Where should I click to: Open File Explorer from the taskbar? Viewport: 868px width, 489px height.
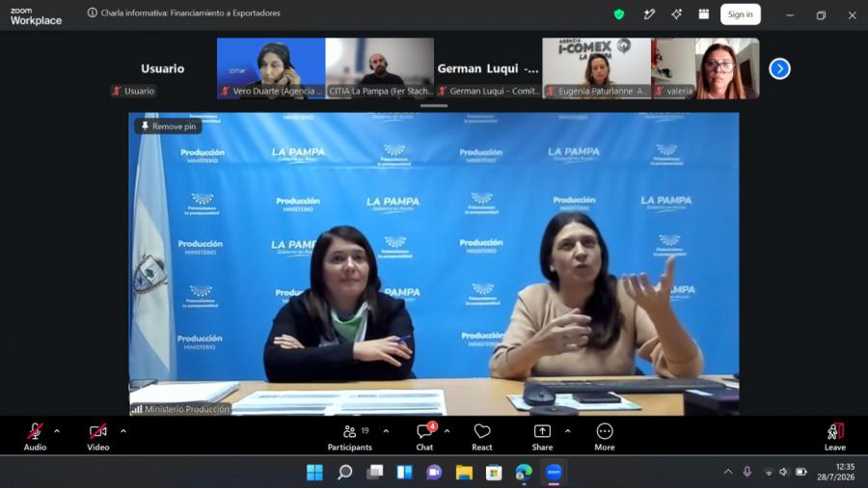[x=464, y=473]
